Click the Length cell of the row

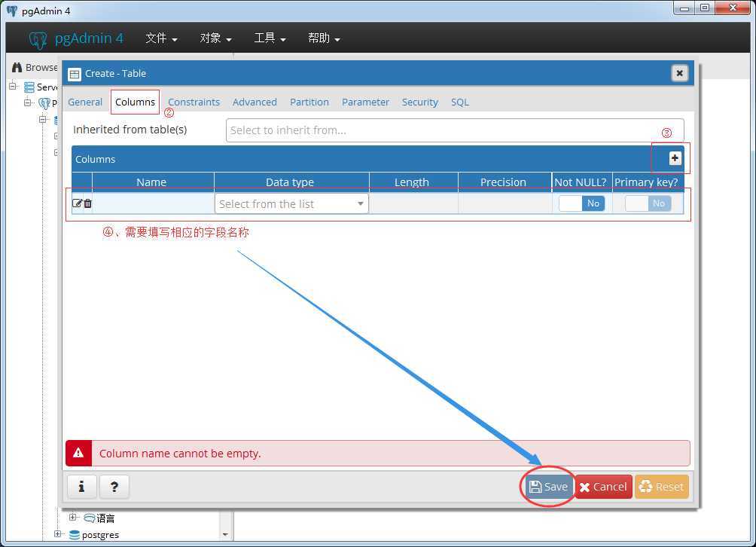pos(413,203)
